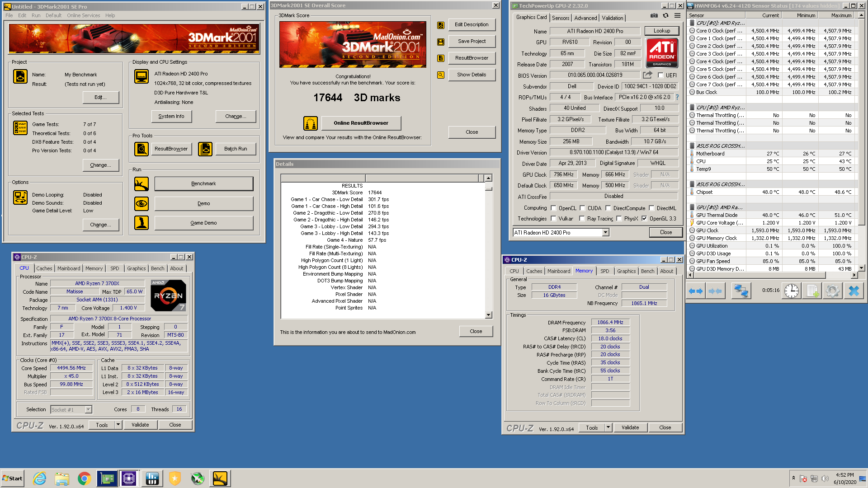Click the Demo eye icon
The width and height of the screenshot is (868, 488).
[142, 204]
